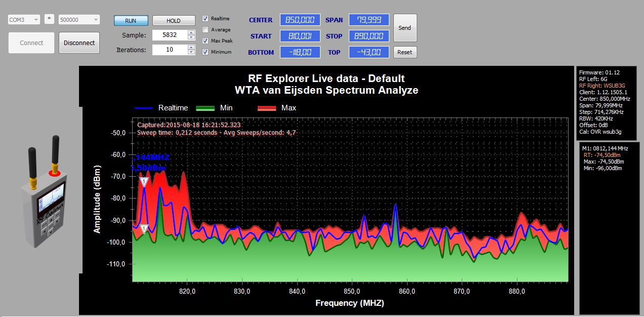Click the 'RT: -74,50dBm' marker readout
The image size is (644, 317).
coord(602,155)
